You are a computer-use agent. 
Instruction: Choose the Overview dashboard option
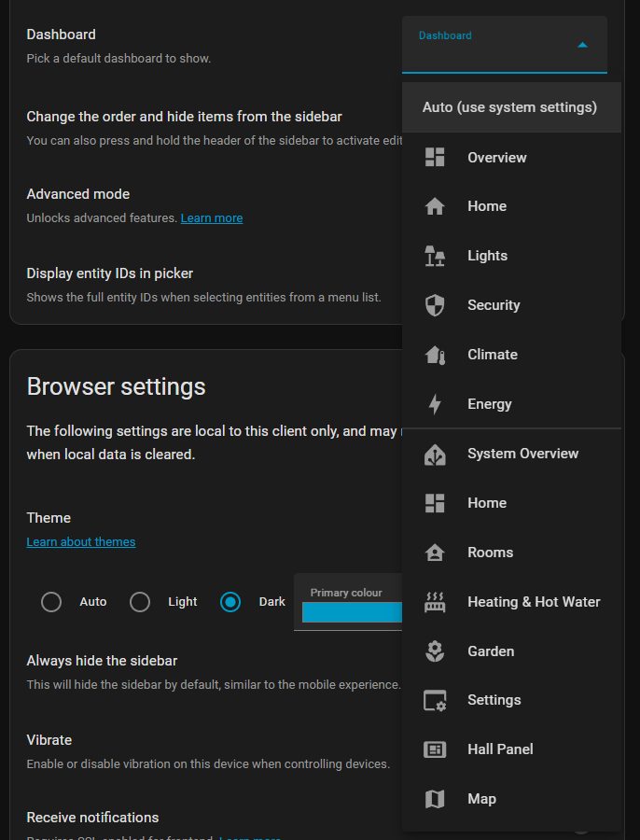[511, 158]
